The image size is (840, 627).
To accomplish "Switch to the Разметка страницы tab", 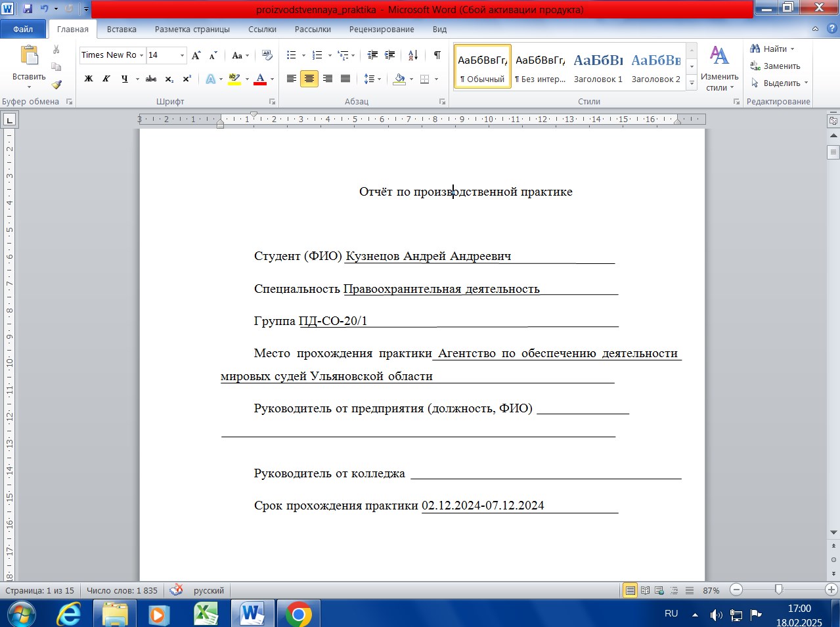I will (192, 29).
